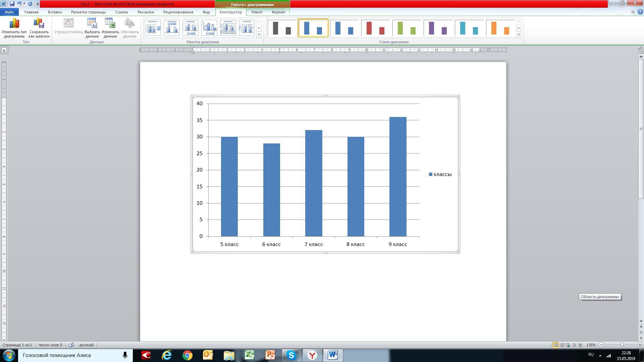Switch to the Макет tab
644x362 pixels.
[x=257, y=12]
